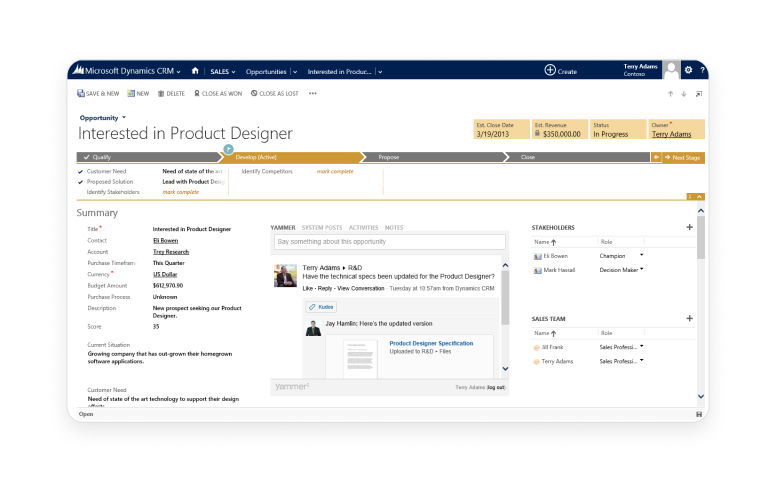Open Opportunity form selector dropdown
The image size is (776, 482).
tap(124, 117)
